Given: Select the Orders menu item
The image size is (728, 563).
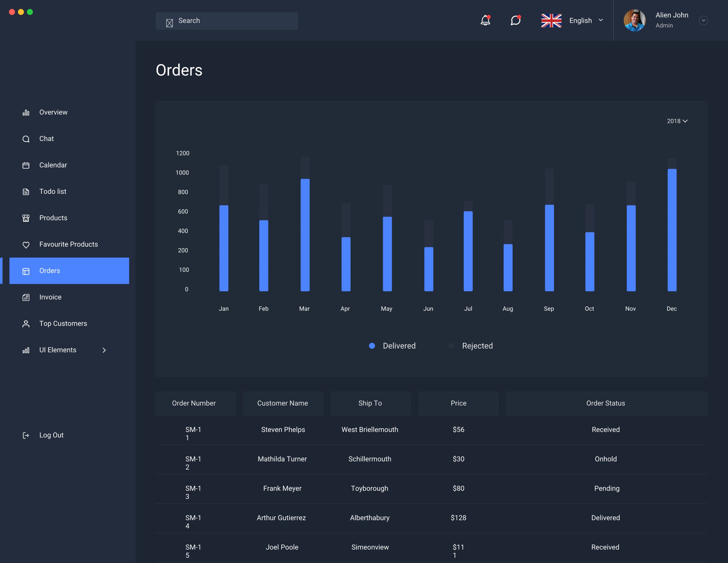Looking at the screenshot, I should tap(69, 271).
